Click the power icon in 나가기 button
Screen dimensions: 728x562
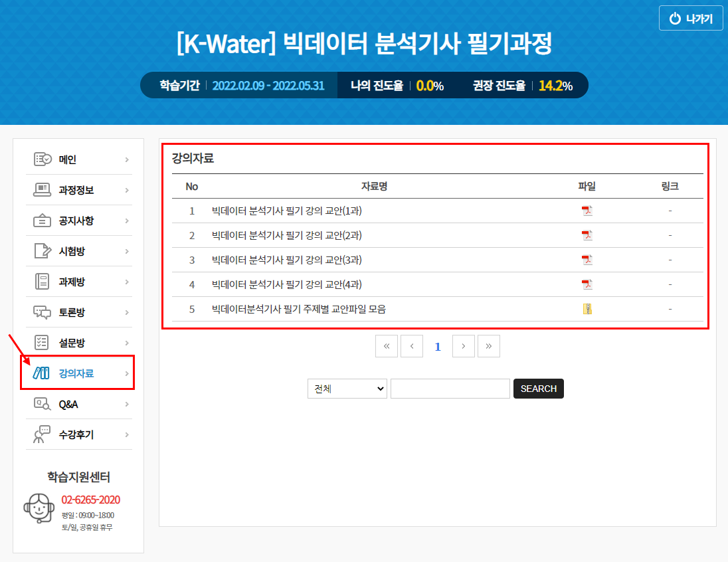tap(675, 19)
